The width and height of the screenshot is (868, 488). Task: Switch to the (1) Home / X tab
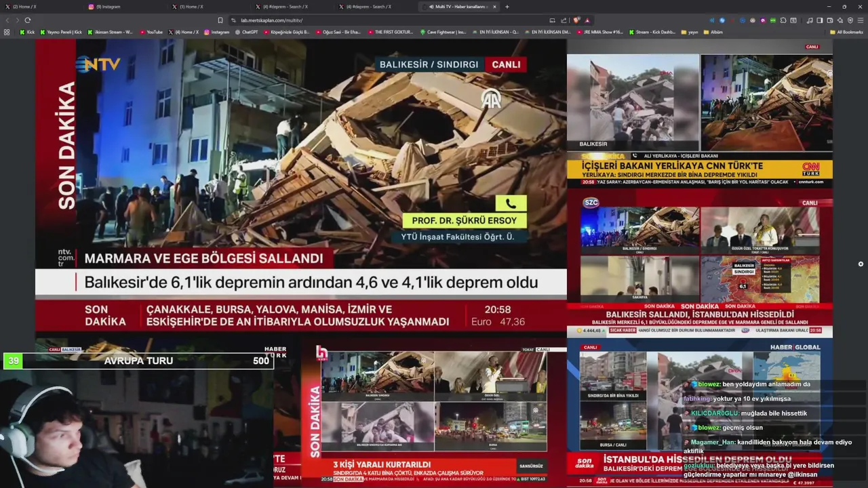pos(209,7)
